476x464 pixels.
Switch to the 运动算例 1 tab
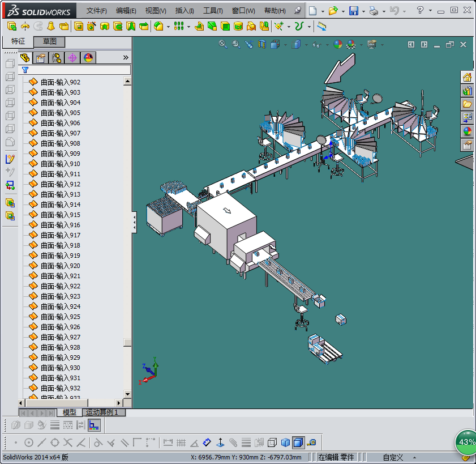tap(102, 412)
